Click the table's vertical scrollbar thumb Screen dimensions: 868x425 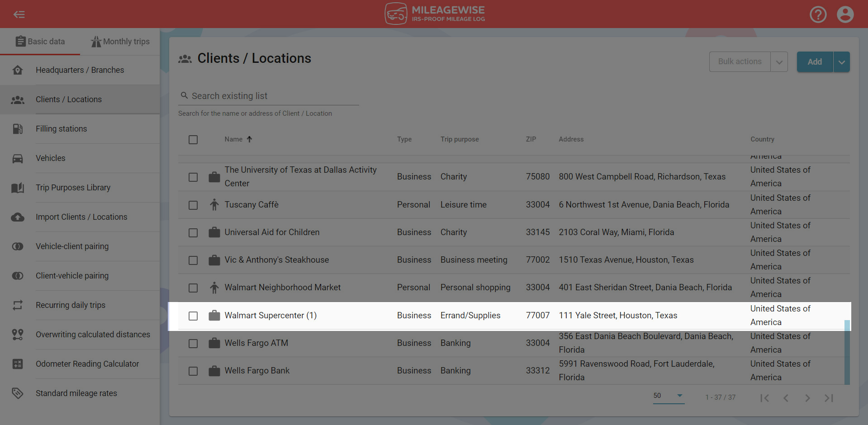click(x=847, y=352)
